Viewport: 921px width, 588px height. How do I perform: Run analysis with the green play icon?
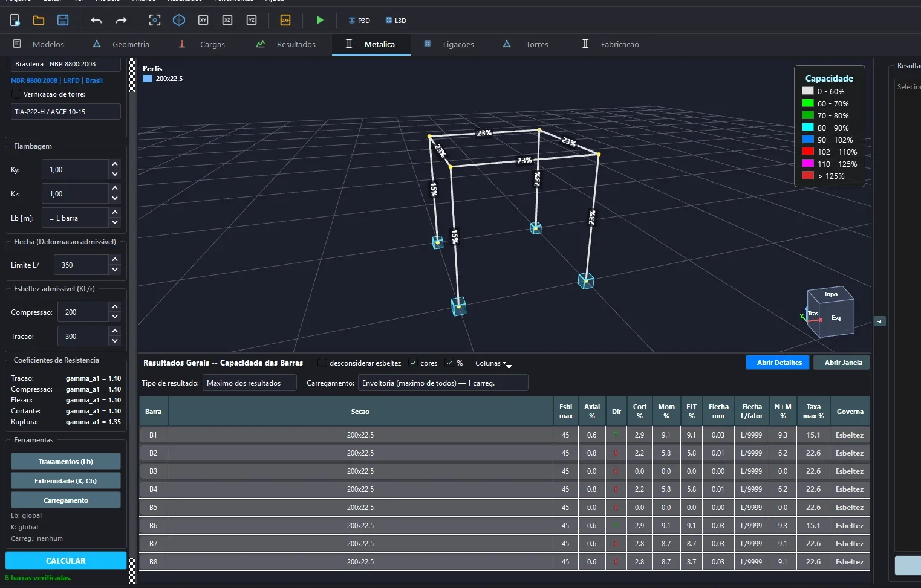(320, 20)
